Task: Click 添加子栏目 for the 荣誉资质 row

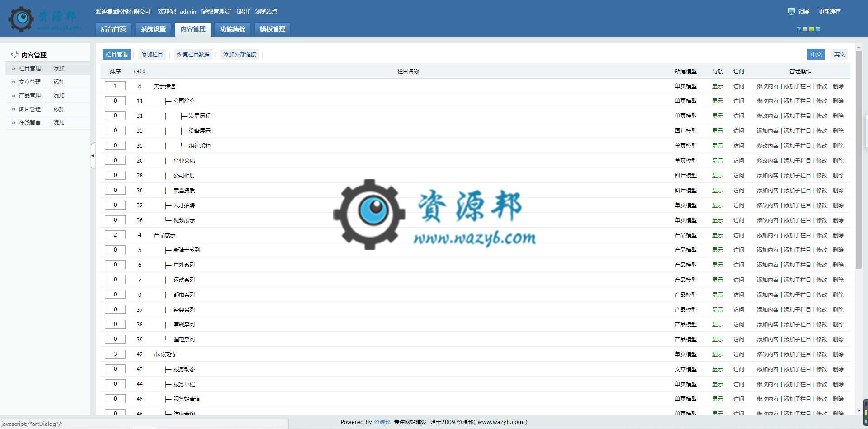Action: (x=797, y=191)
